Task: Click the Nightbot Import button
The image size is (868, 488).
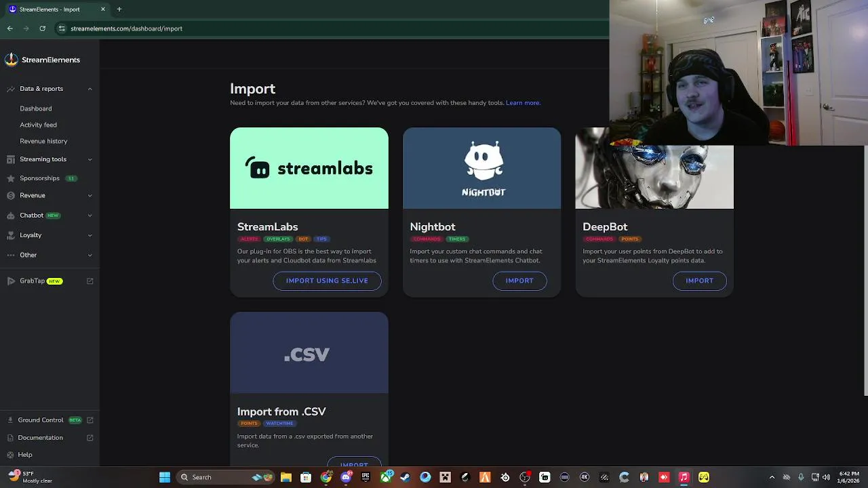Action: 519,281
